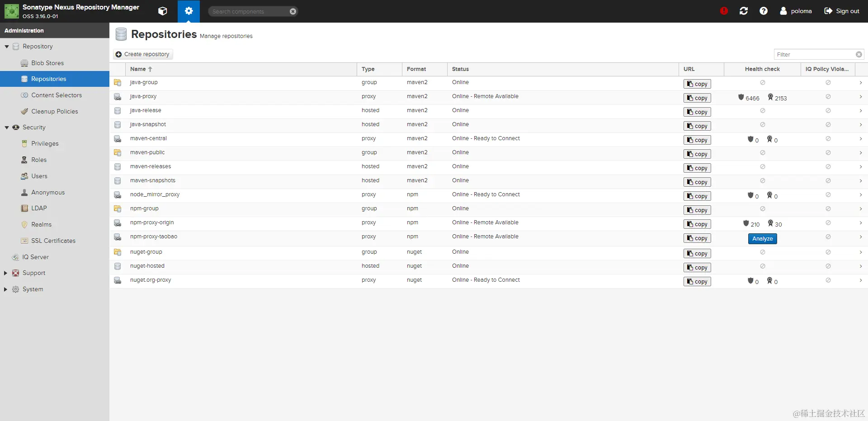Sort repositories by the Status column

click(563, 69)
